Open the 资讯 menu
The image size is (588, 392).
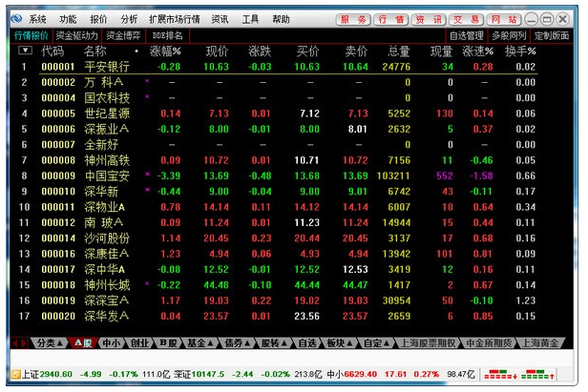[x=220, y=19]
